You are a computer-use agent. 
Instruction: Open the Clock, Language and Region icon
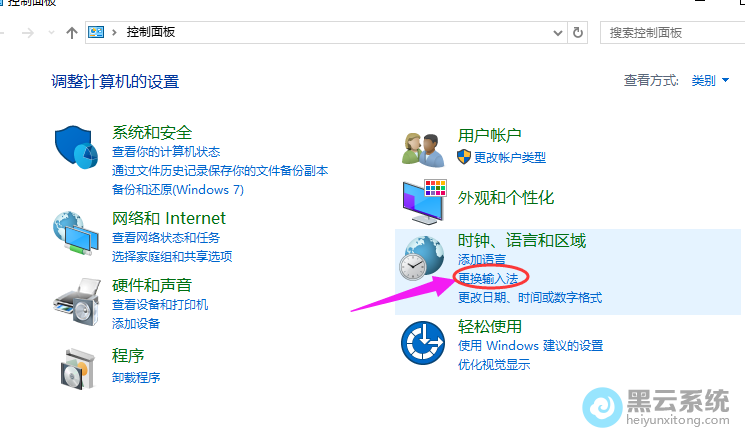pyautogui.click(x=422, y=258)
